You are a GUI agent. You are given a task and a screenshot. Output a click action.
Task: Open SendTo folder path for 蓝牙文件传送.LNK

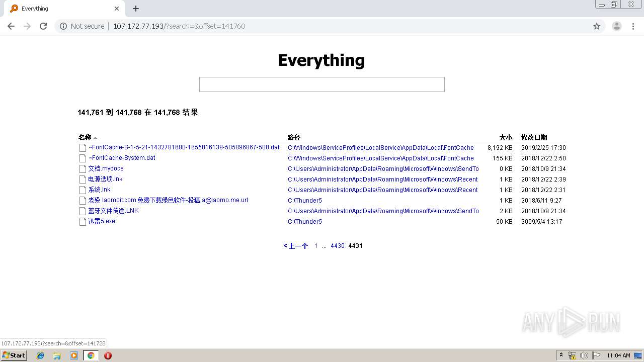pyautogui.click(x=383, y=211)
